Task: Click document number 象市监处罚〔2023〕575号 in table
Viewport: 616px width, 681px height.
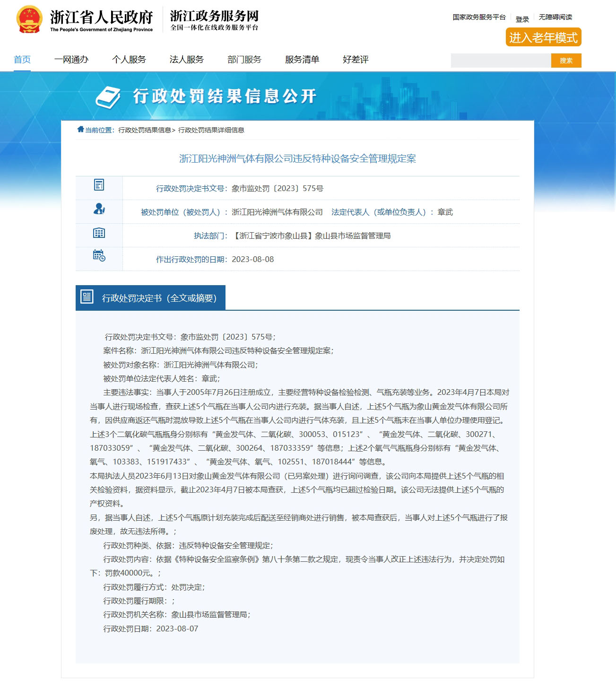Action: tap(278, 188)
